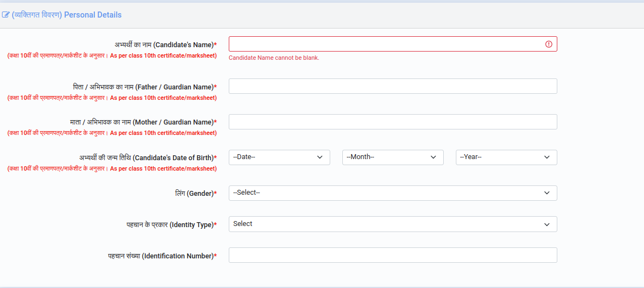This screenshot has height=288, width=644.
Task: Click the Candidate's Date of Birth label
Action: [148, 158]
